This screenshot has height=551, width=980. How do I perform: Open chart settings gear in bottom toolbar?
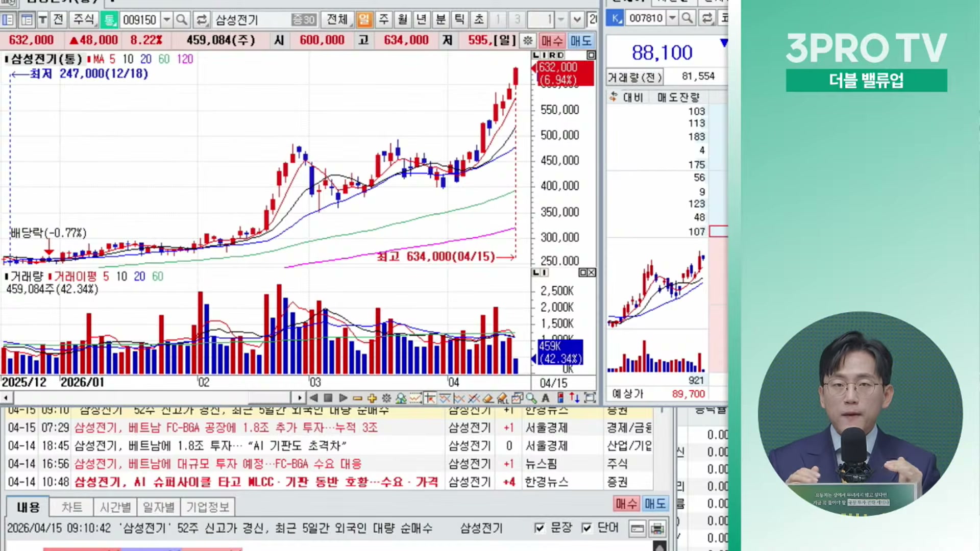(386, 398)
